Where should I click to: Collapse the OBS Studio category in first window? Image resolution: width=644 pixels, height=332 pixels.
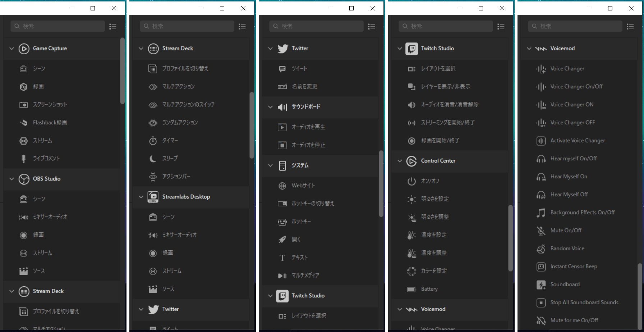(11, 179)
